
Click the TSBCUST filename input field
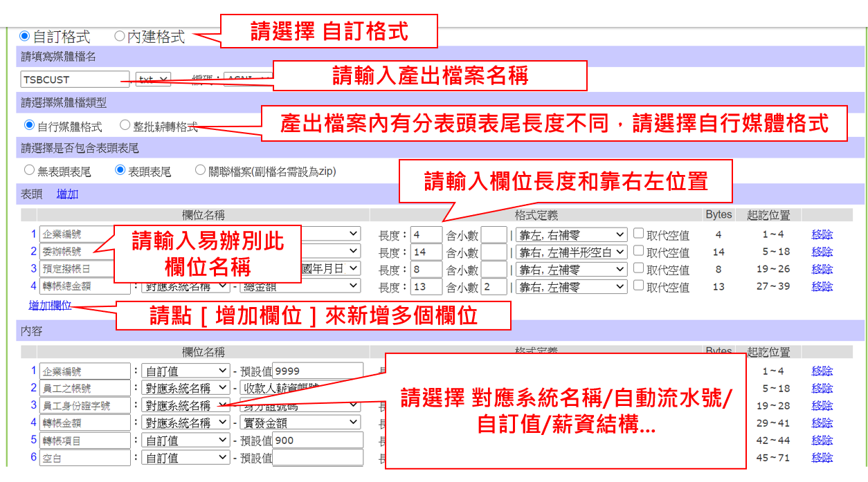[74, 79]
